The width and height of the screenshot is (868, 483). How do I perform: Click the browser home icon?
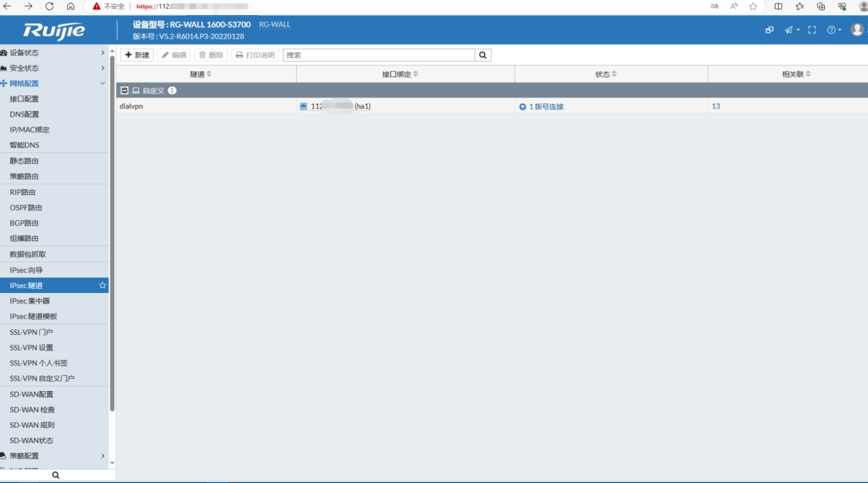71,6
